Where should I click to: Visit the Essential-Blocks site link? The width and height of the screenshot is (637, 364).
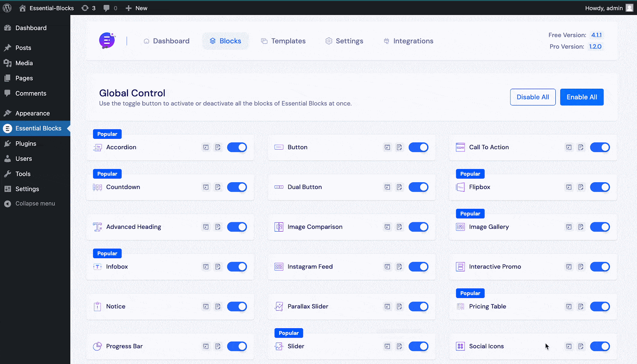point(47,8)
